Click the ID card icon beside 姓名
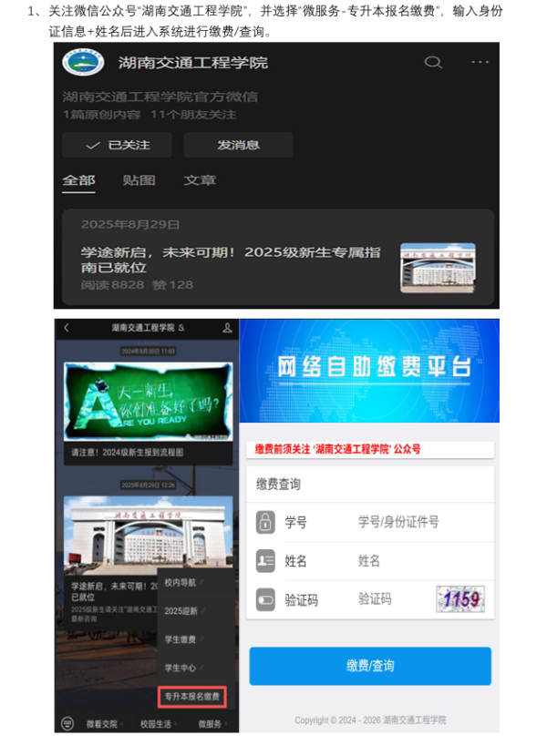 [x=265, y=560]
